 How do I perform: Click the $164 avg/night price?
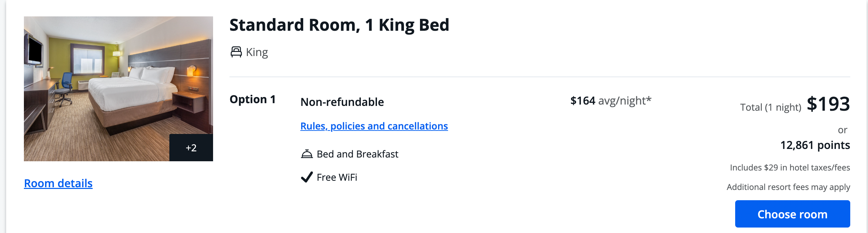click(610, 101)
